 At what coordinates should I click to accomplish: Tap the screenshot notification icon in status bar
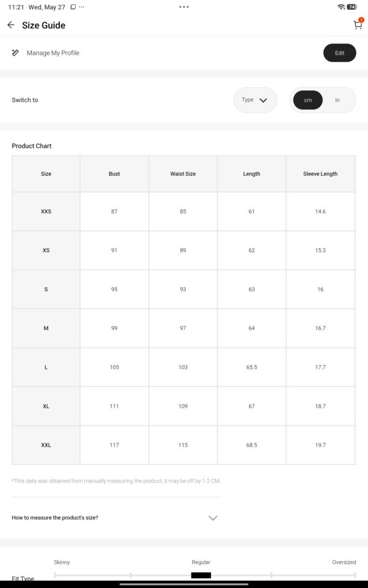73,7
